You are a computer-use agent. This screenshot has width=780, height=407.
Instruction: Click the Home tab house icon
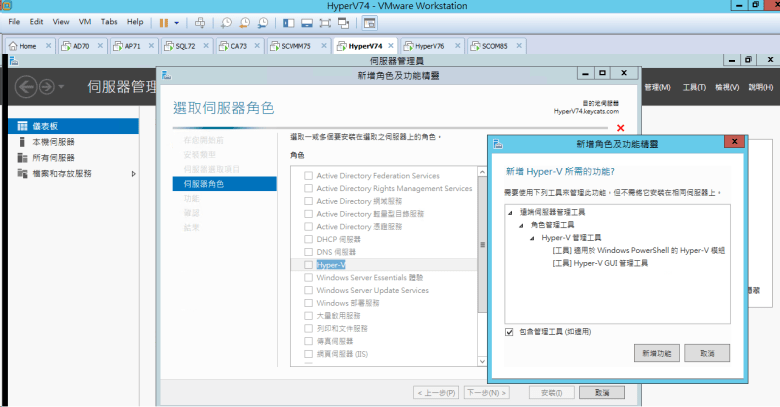[x=12, y=46]
